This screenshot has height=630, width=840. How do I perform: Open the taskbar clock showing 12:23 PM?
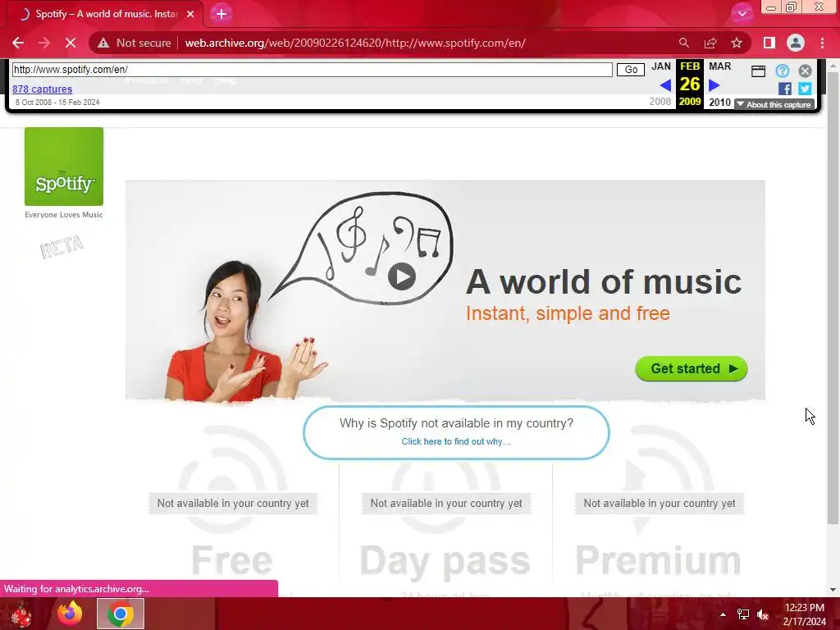click(804, 614)
